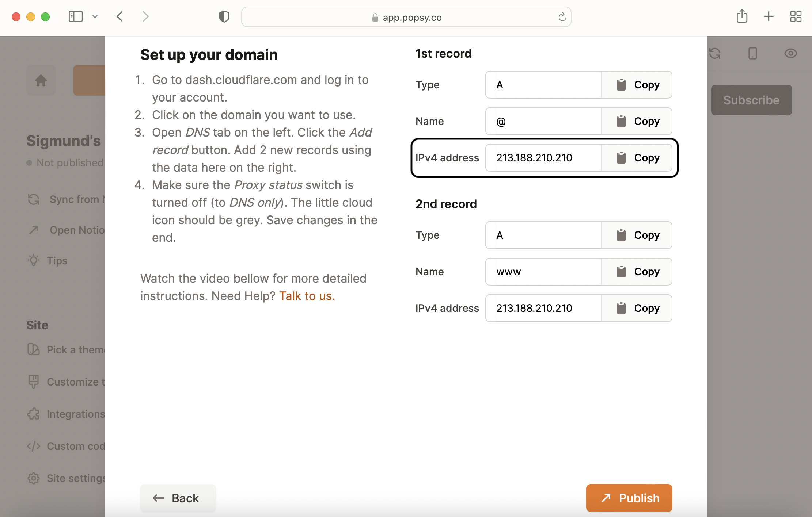Screen dimensions: 812x517
Task: Click the app.popsy.co address bar
Action: pos(406,17)
